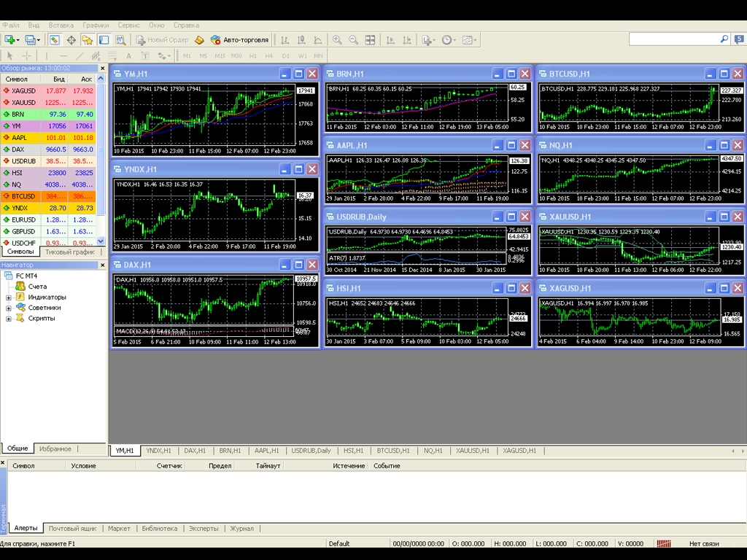Click the Data Window crosshair-circle icon
Viewport: 747px width, 560px height.
click(x=71, y=40)
